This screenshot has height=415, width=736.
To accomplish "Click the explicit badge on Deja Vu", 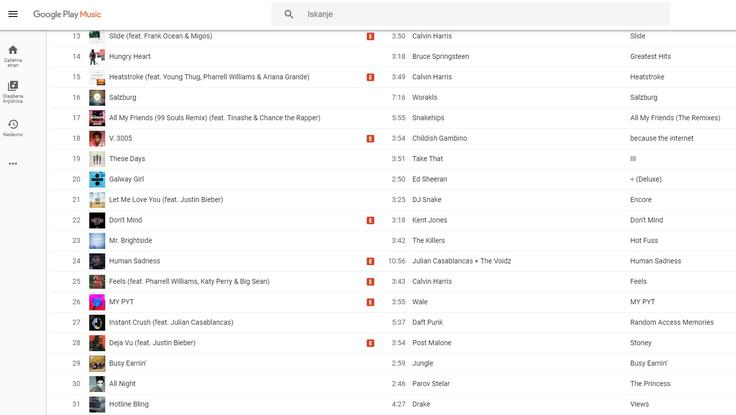I will (370, 343).
